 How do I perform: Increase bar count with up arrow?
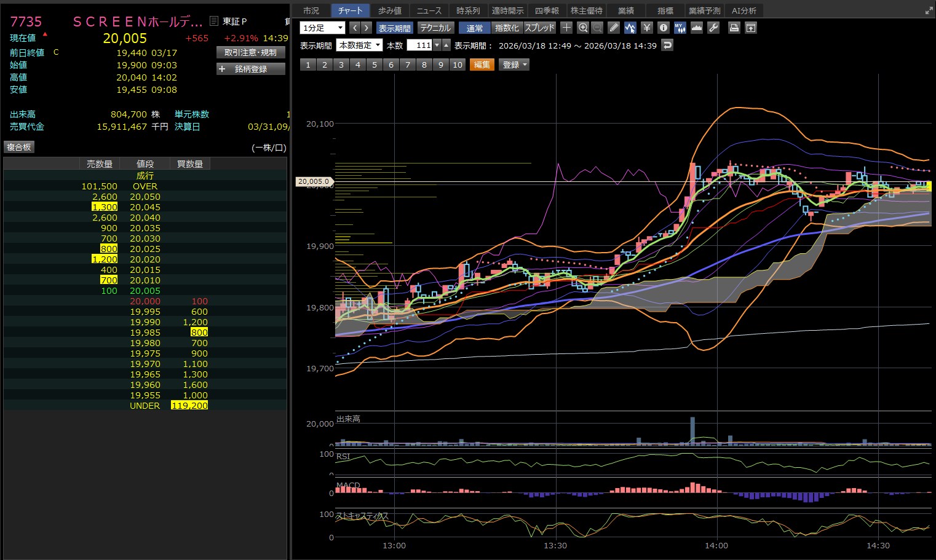coord(446,45)
